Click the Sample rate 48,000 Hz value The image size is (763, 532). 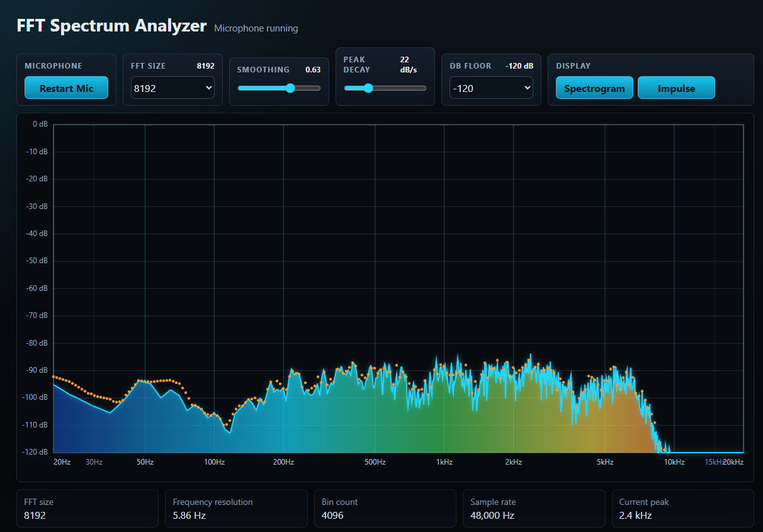click(x=492, y=516)
